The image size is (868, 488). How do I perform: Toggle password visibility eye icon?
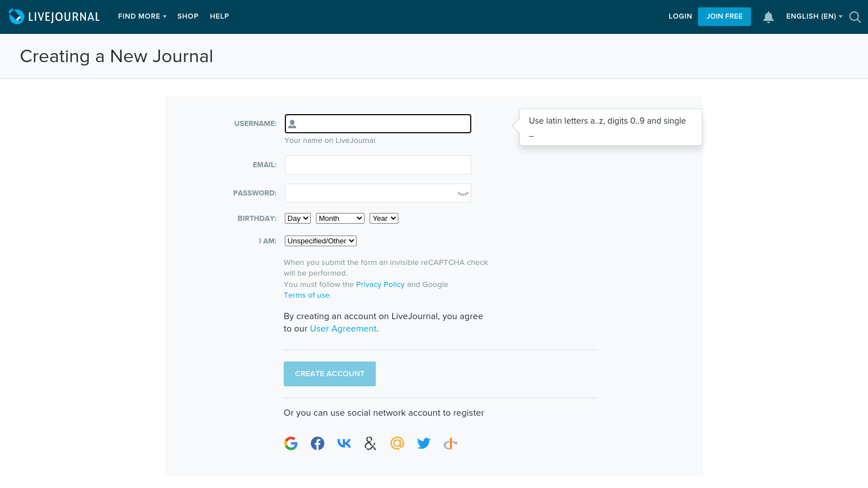pyautogui.click(x=463, y=194)
